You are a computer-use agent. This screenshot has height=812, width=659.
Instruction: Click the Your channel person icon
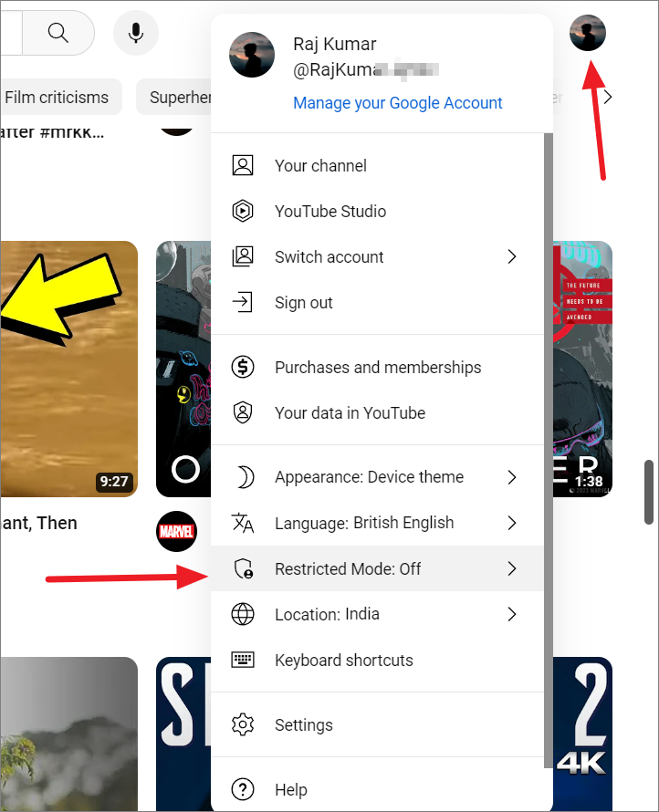243,166
